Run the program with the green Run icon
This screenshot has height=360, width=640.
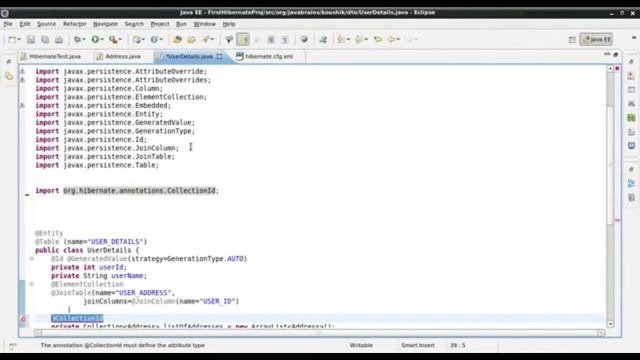(95, 40)
